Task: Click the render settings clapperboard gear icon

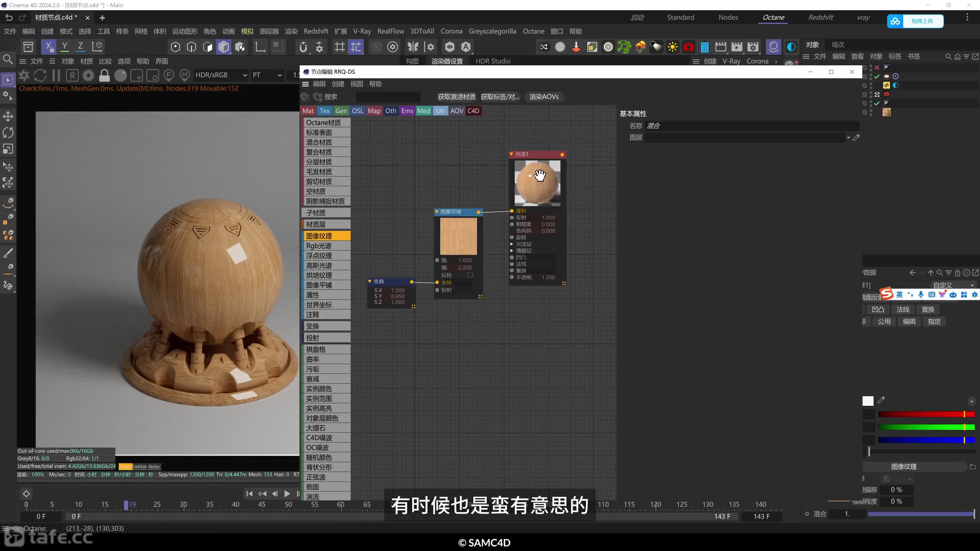Action: click(x=753, y=47)
